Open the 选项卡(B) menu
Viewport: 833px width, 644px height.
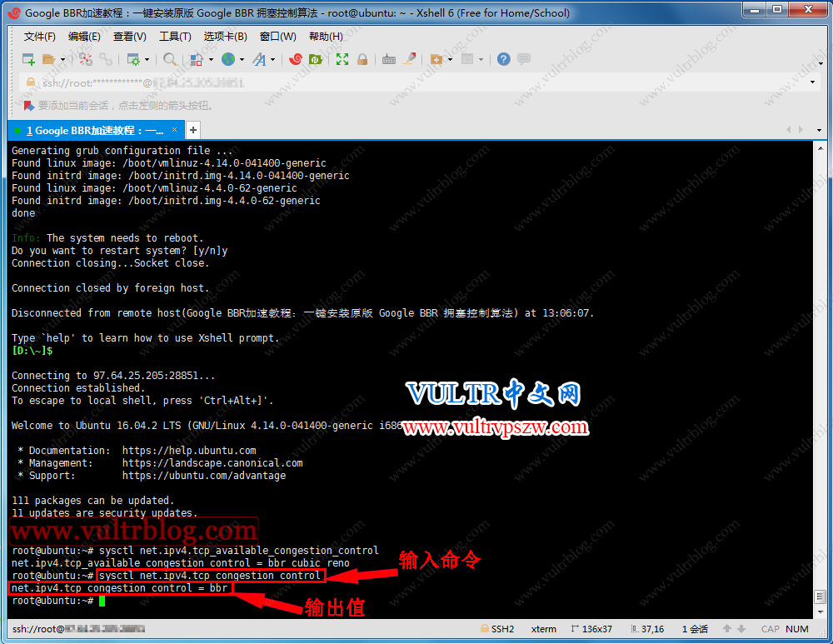226,36
